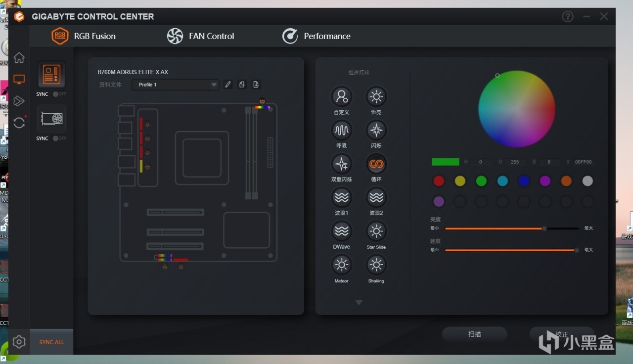This screenshot has width=633, height=364.
Task: Open help via the question mark icon
Action: coord(568,16)
